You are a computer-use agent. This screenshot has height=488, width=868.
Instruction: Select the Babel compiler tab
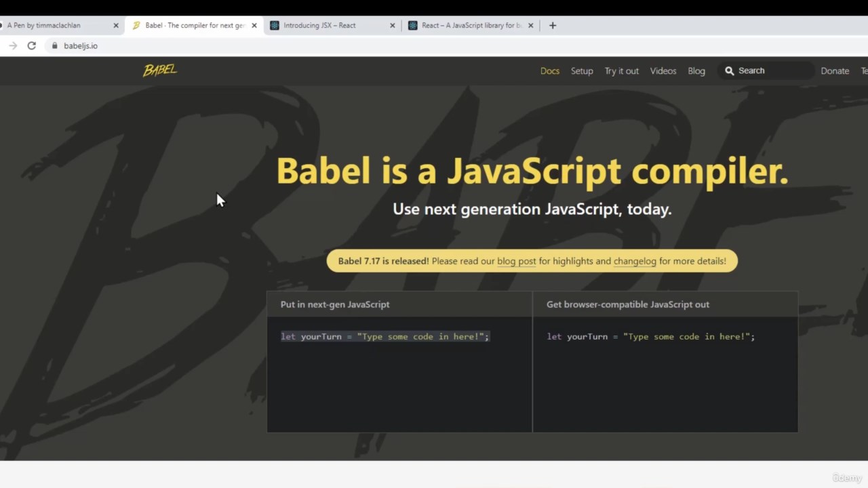pos(194,25)
